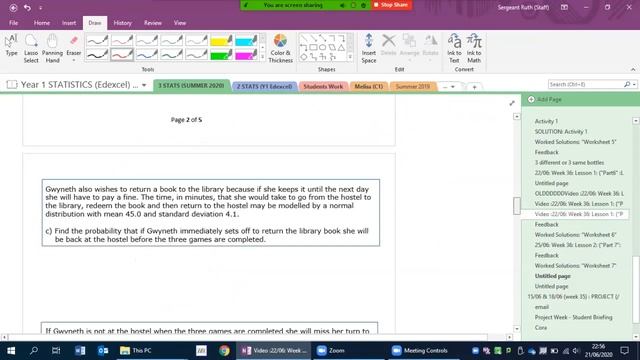Switch to the View ribbon tab
The width and height of the screenshot is (640, 360).
[x=180, y=23]
